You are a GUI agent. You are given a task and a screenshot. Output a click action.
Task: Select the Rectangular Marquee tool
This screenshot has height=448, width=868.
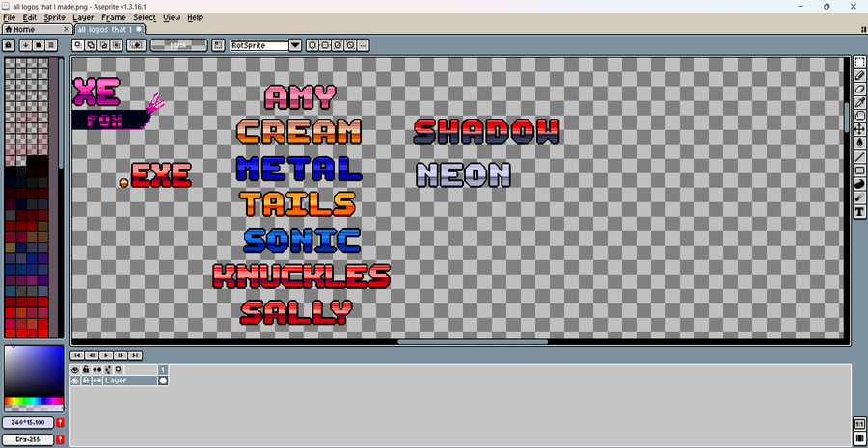point(859,62)
